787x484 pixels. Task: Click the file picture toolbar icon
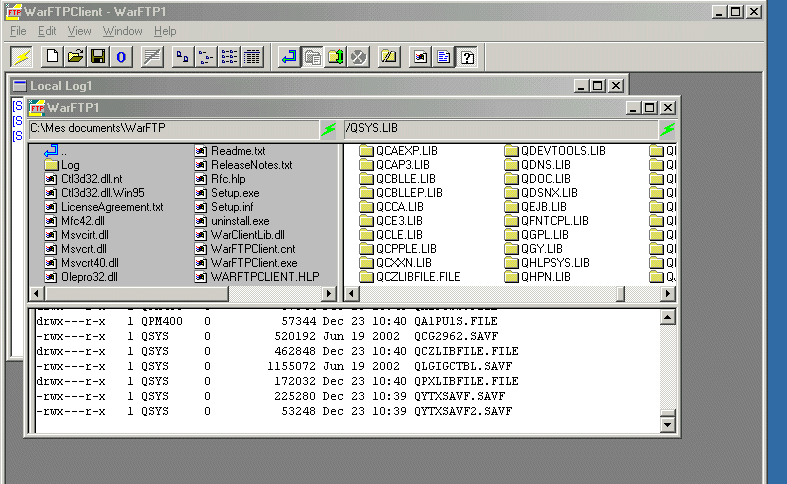[x=421, y=57]
